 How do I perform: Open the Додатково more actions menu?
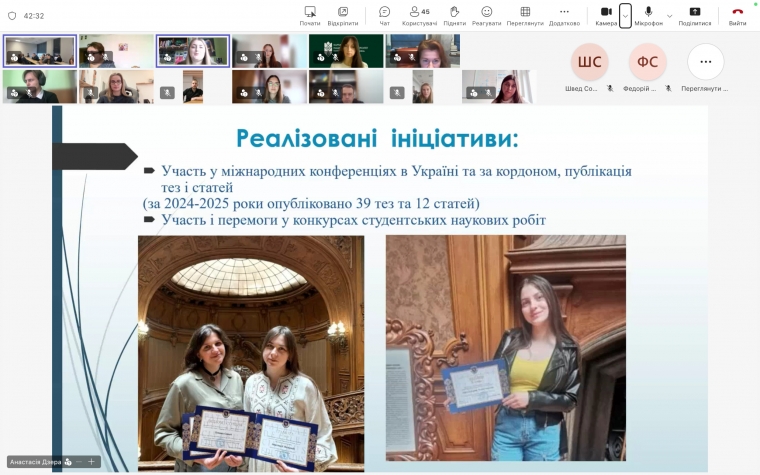pyautogui.click(x=564, y=15)
